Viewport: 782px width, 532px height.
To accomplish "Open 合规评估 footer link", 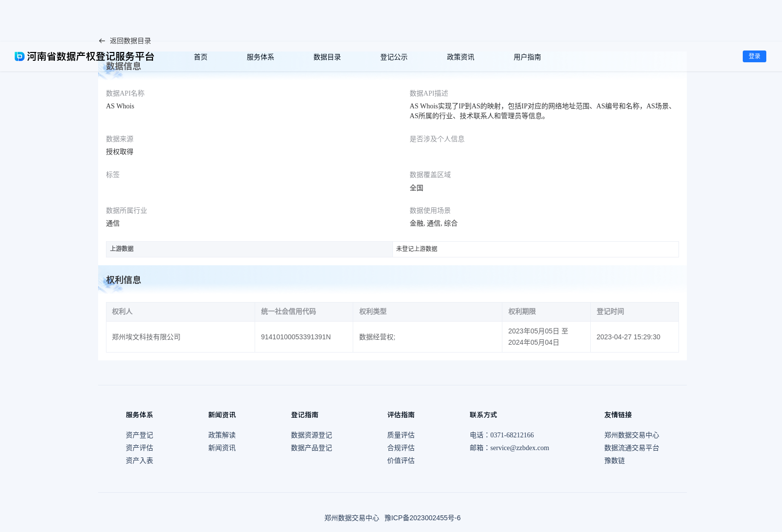I will tap(401, 448).
